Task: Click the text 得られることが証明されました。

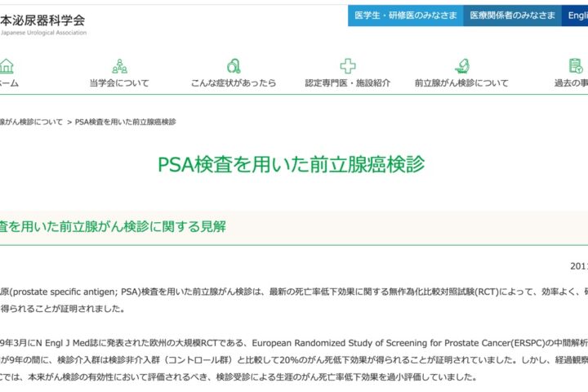Action: pyautogui.click(x=63, y=309)
